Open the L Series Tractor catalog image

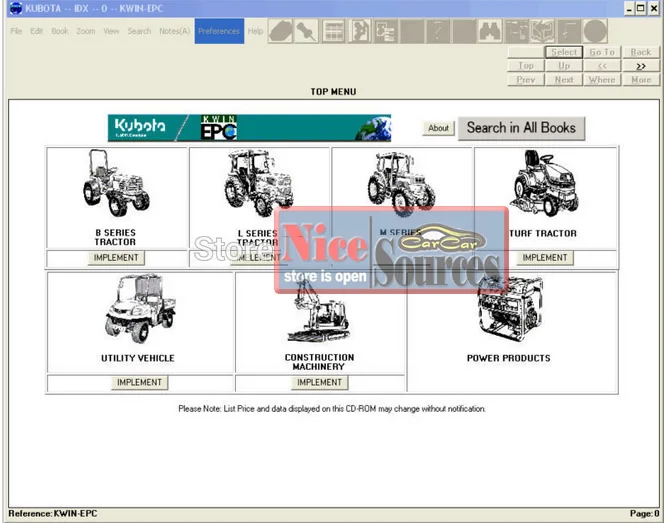coord(258,183)
